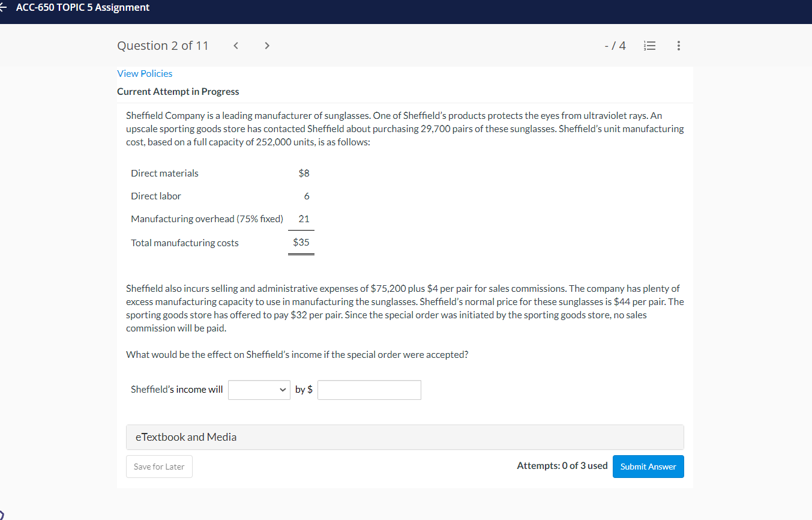Select the Question 2 of 11 label
This screenshot has height=520, width=812.
coord(163,45)
